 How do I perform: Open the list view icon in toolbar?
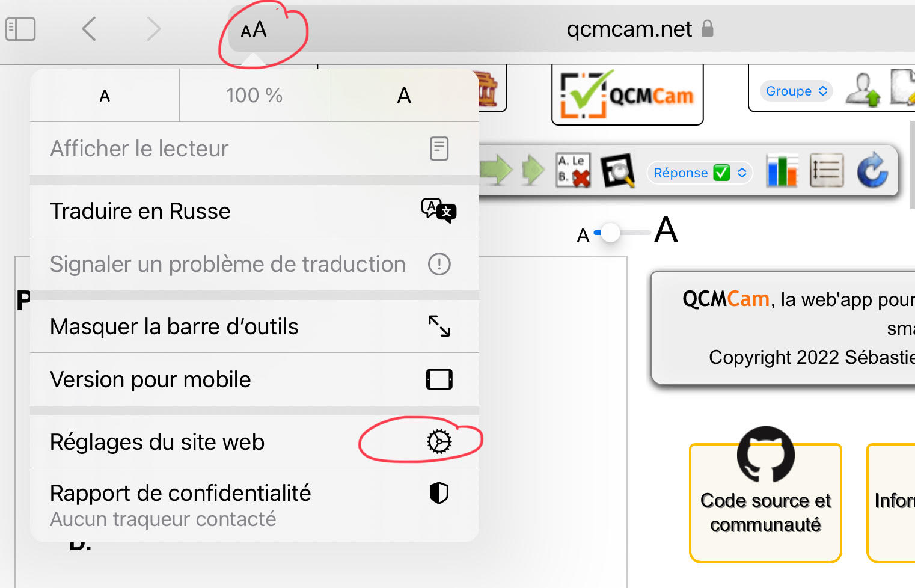(x=827, y=171)
